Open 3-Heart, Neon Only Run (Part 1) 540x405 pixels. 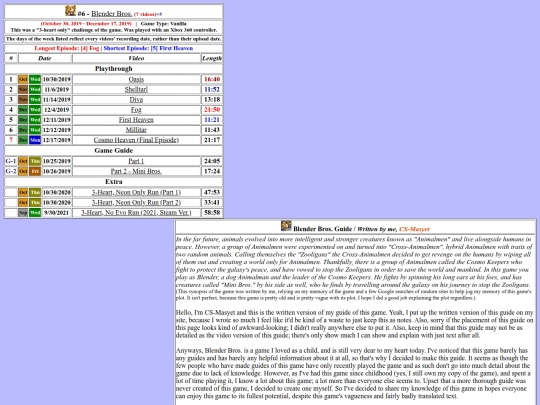click(x=136, y=192)
